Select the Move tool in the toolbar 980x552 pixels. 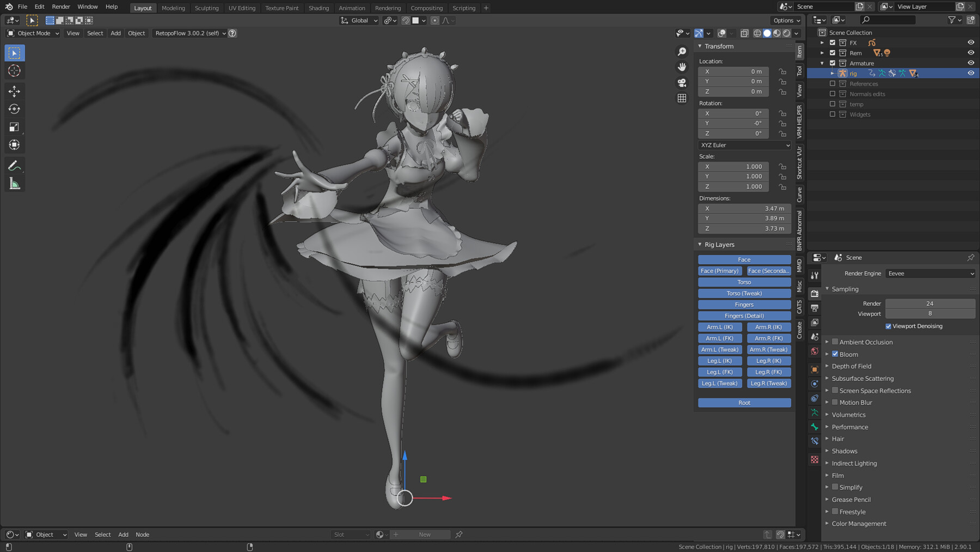[15, 91]
